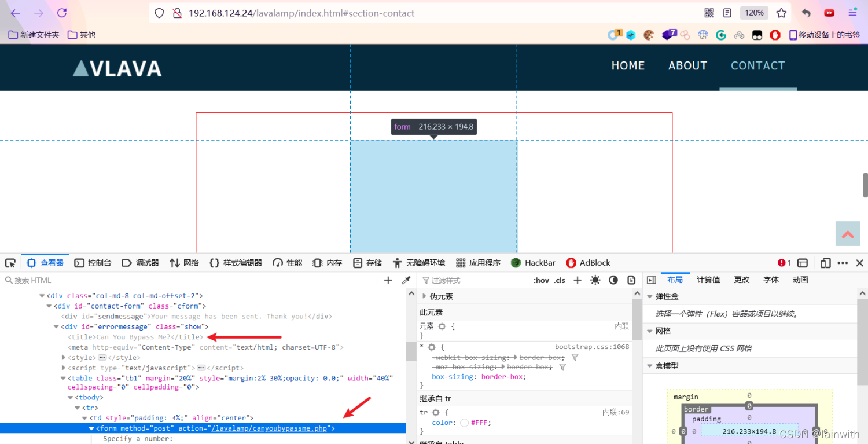Click the CONTACT navigation link
The height and width of the screenshot is (444, 868).
coord(758,66)
